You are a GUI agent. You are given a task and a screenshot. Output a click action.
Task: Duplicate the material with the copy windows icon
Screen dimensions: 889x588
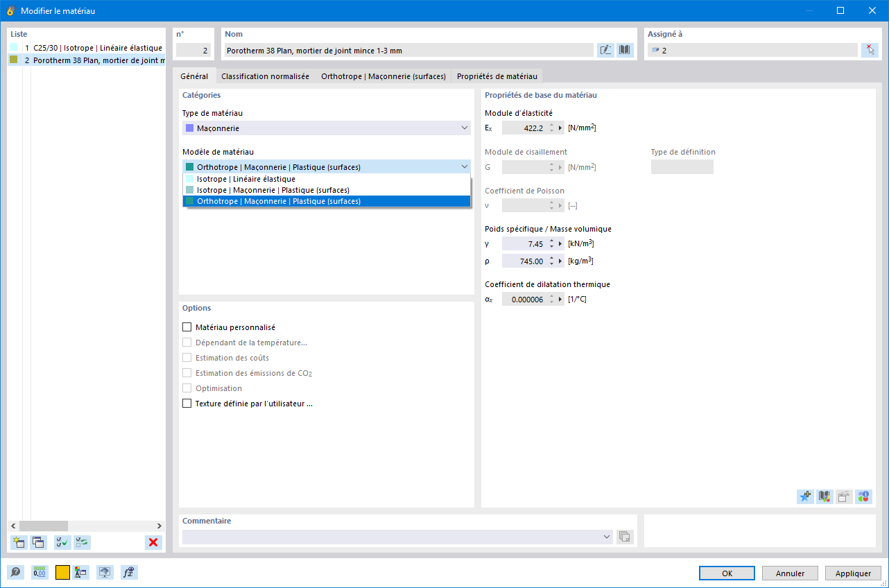(x=38, y=542)
